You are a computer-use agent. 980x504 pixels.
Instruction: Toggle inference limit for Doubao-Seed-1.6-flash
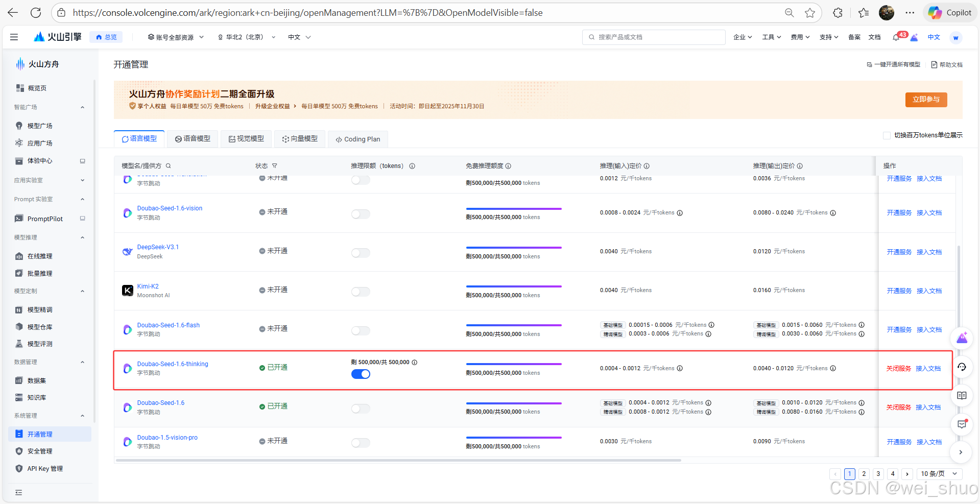361,330
